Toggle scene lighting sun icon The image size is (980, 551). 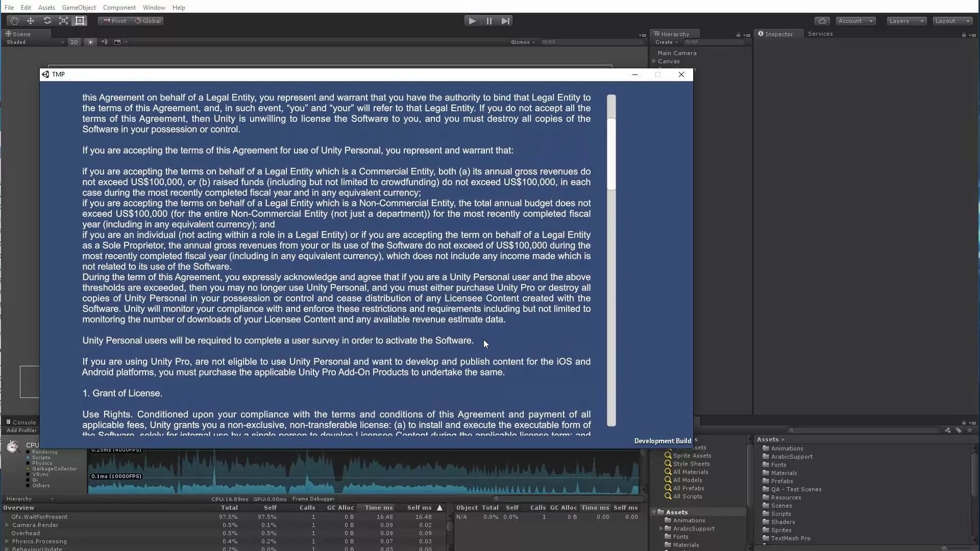pos(90,42)
